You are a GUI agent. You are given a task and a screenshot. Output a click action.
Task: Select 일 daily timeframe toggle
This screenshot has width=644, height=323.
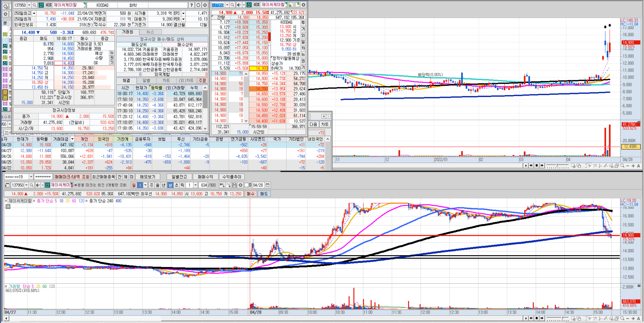coord(134,185)
